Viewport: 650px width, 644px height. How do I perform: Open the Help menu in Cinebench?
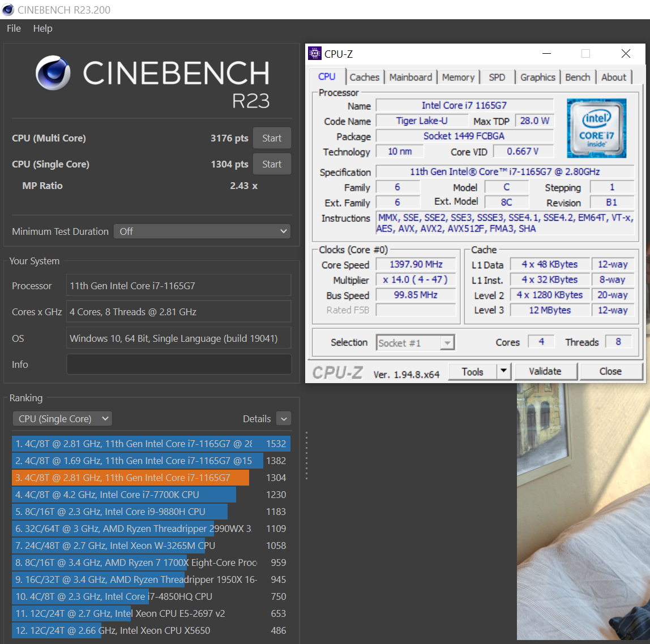[x=42, y=29]
